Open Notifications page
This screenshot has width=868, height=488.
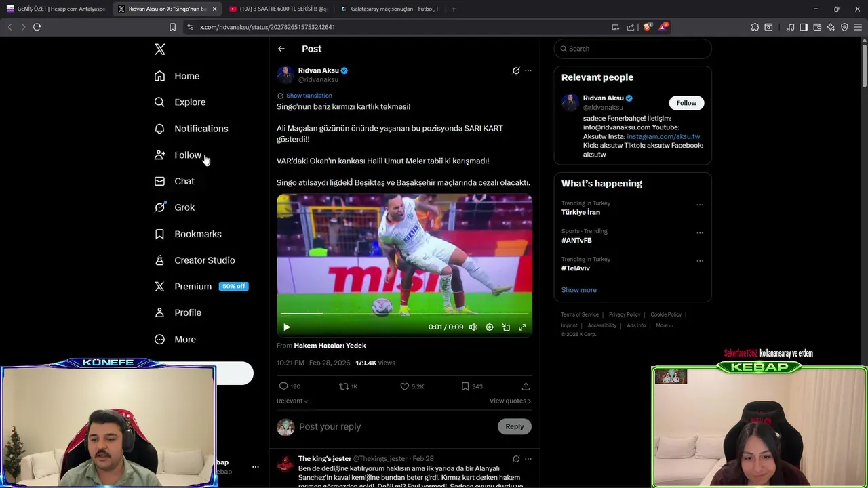191,129
